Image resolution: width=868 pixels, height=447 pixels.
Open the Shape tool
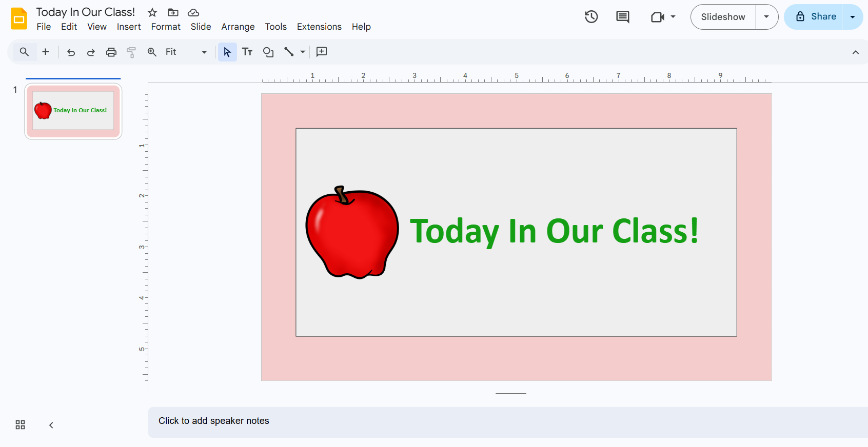(x=268, y=52)
